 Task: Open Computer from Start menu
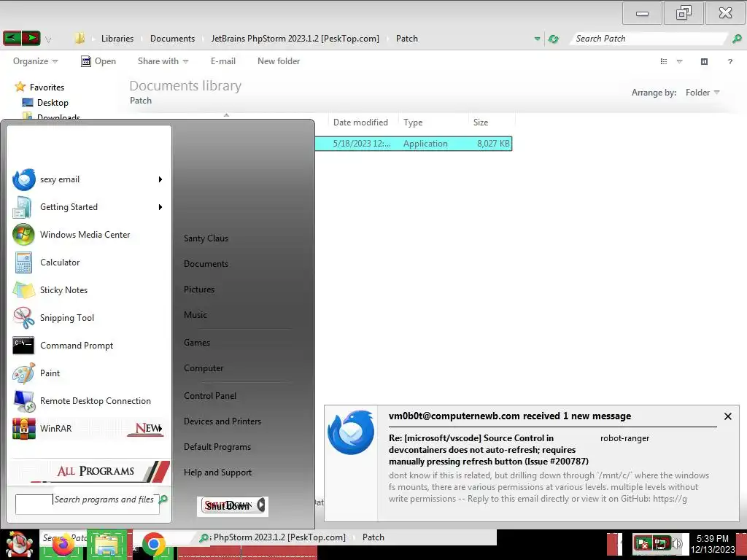pos(204,368)
